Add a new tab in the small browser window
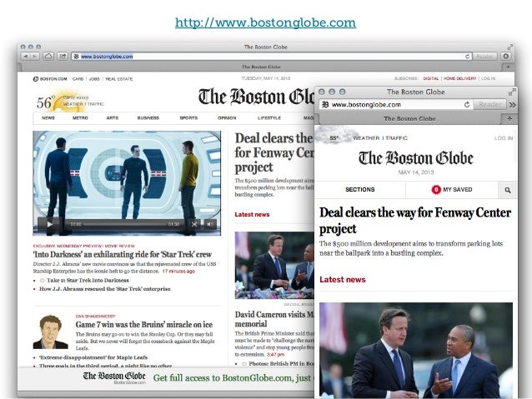 tap(509, 118)
